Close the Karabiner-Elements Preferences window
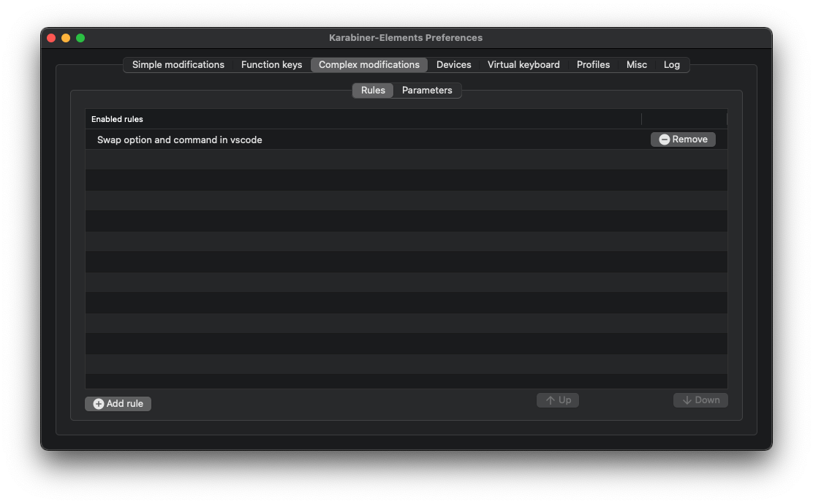 [x=51, y=38]
